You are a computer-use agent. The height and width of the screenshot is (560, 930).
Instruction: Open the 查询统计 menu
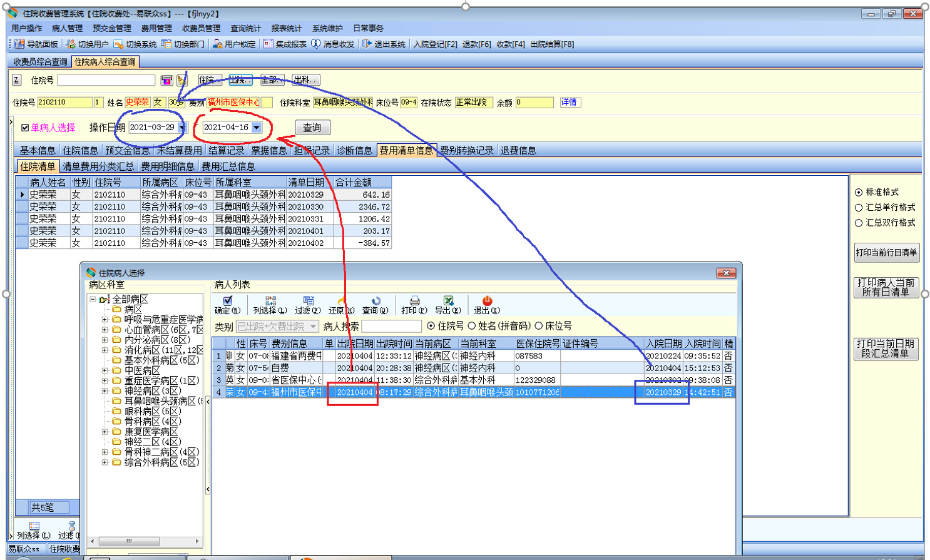pos(245,28)
